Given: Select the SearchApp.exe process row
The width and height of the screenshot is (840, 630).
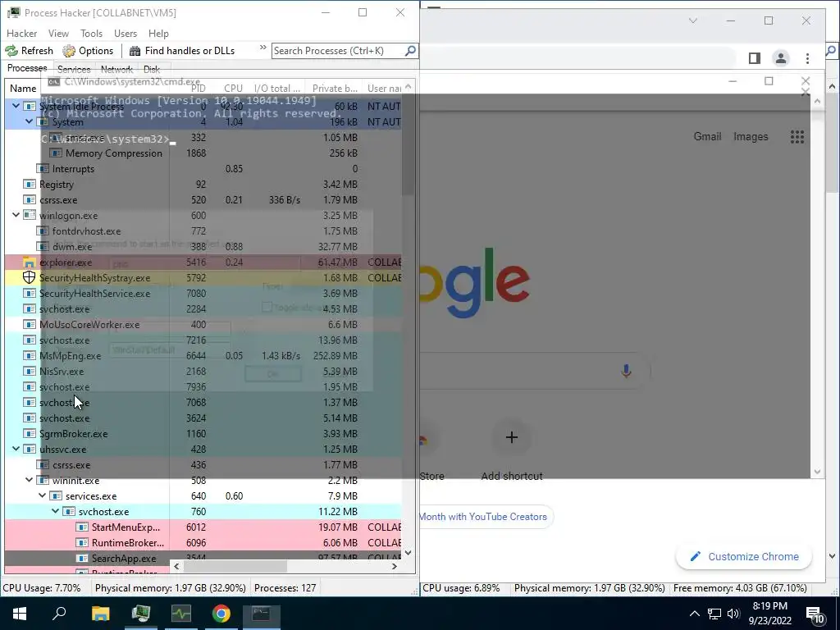Looking at the screenshot, I should pyautogui.click(x=203, y=558).
